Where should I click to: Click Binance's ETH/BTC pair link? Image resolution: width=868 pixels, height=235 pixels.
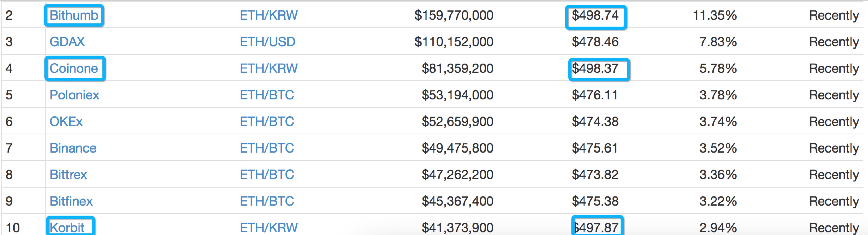pyautogui.click(x=267, y=148)
